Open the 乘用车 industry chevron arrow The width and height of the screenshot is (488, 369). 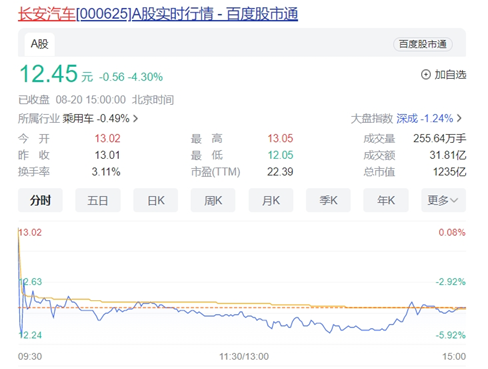(135, 118)
